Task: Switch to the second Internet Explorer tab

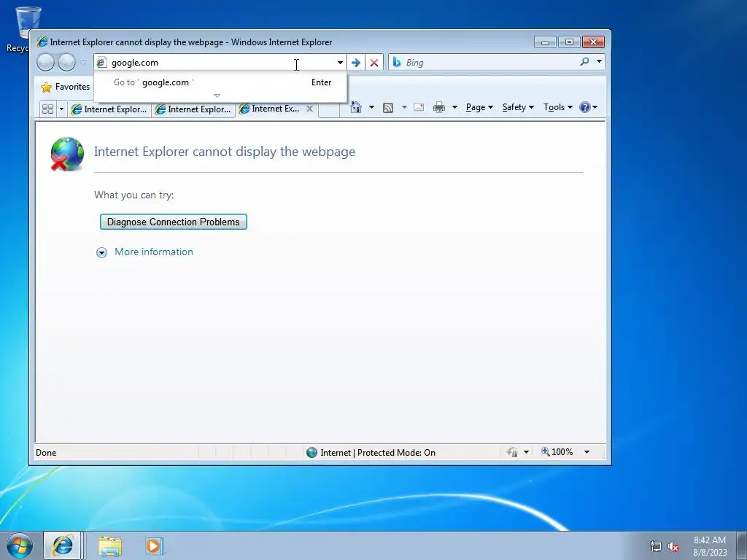Action: (193, 109)
